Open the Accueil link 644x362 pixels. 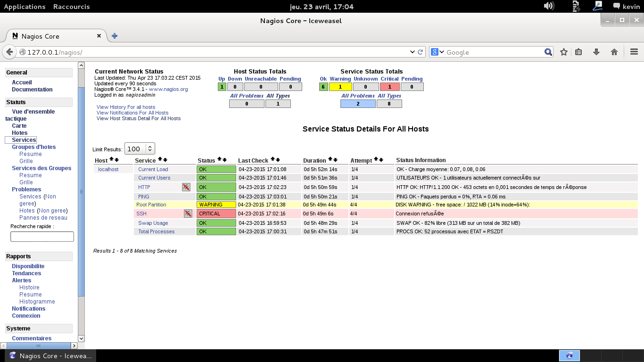(x=22, y=82)
